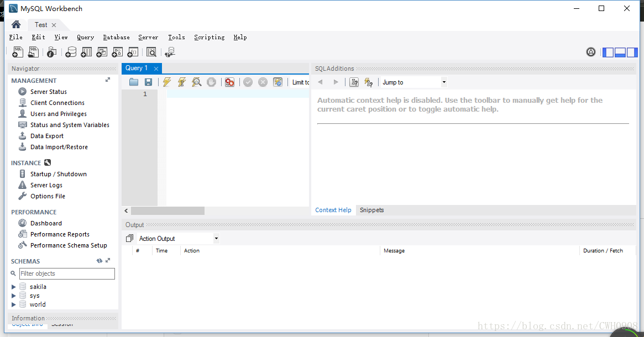
Task: Open Performance Reports
Action: point(60,234)
